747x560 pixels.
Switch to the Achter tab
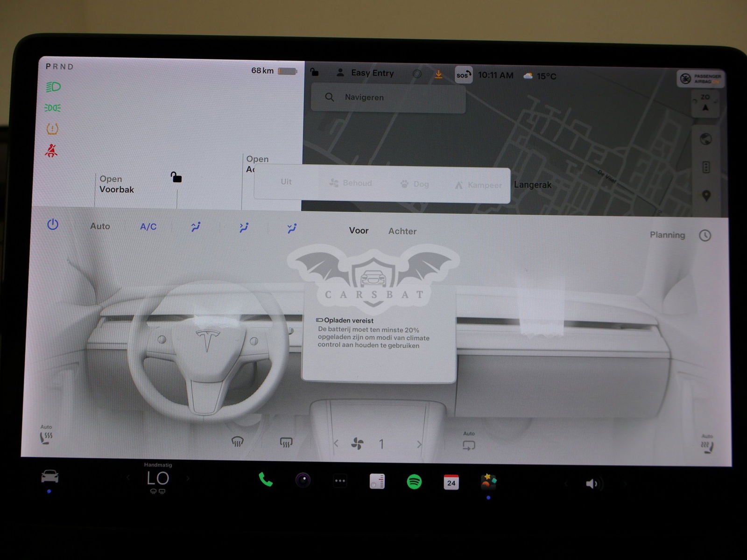[x=402, y=231]
